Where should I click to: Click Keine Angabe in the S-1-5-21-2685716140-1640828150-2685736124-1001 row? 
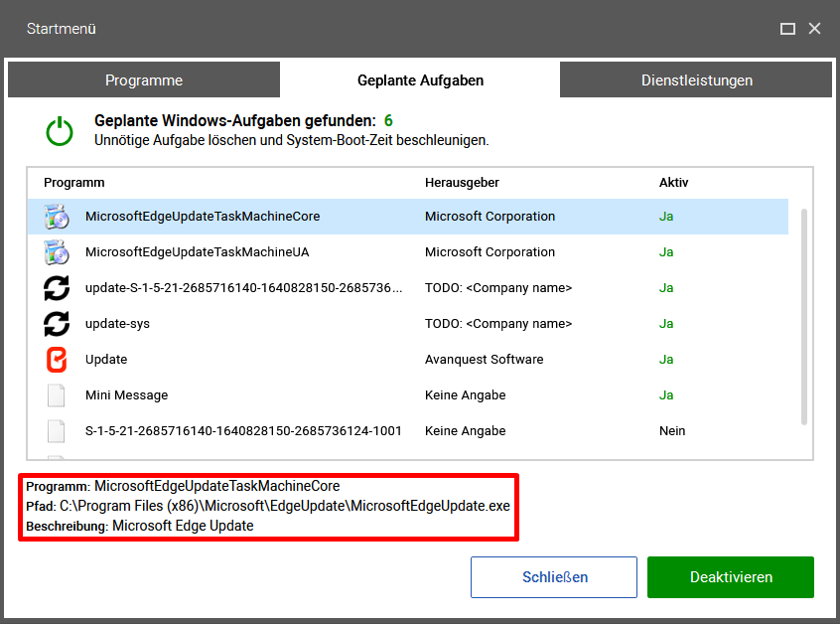465,431
